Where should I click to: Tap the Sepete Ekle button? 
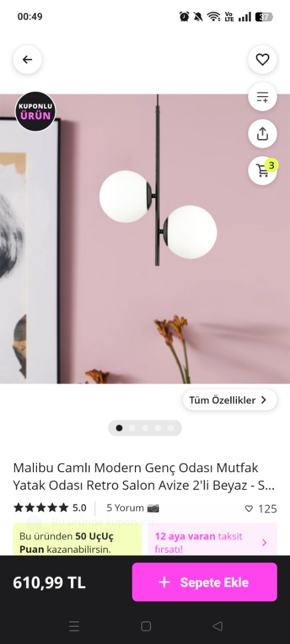coord(205,582)
